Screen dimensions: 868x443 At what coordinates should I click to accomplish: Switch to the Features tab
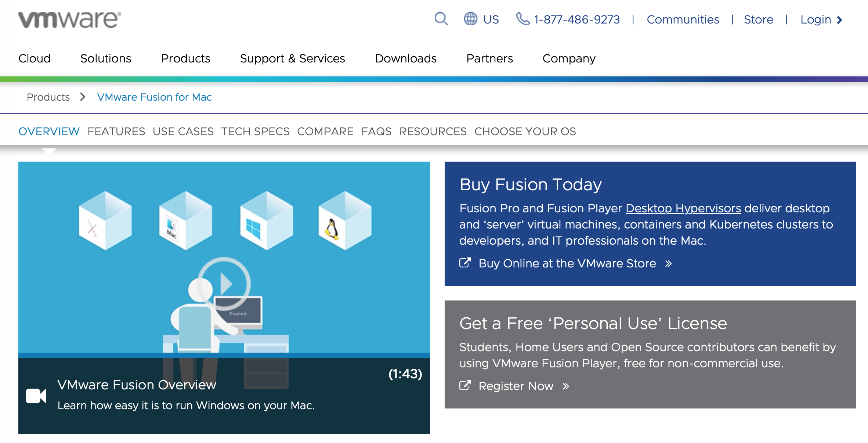coord(116,131)
